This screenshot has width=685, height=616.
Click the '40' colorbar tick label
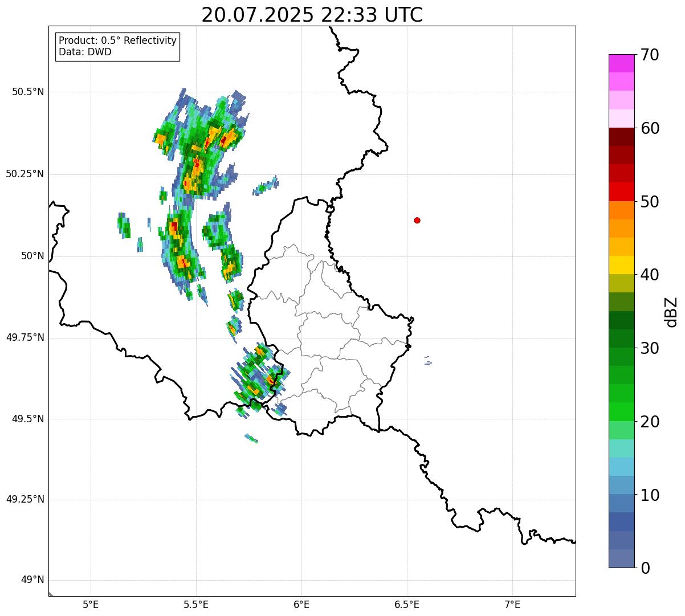pyautogui.click(x=650, y=275)
